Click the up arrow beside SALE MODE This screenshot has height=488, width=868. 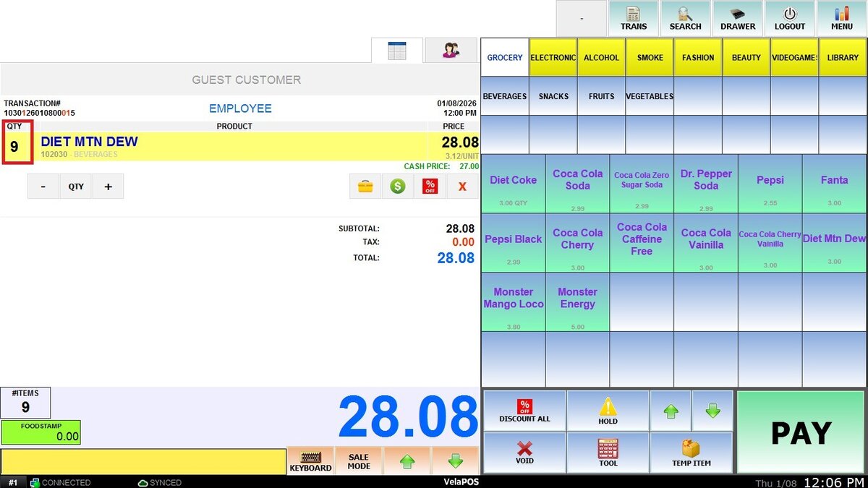[x=407, y=461]
